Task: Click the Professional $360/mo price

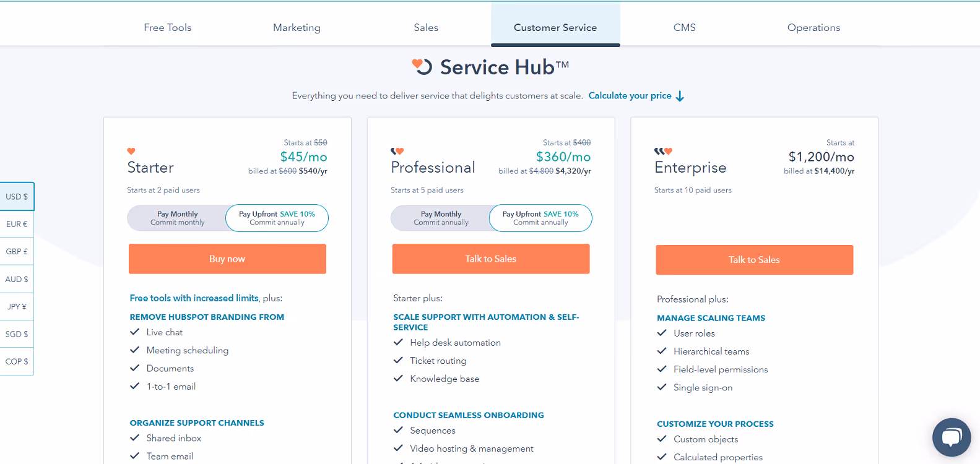Action: click(x=563, y=157)
